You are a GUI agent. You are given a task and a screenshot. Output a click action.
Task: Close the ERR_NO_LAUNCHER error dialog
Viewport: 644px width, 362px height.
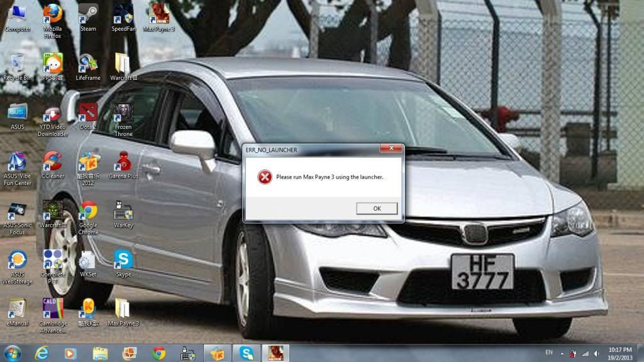[x=391, y=149]
